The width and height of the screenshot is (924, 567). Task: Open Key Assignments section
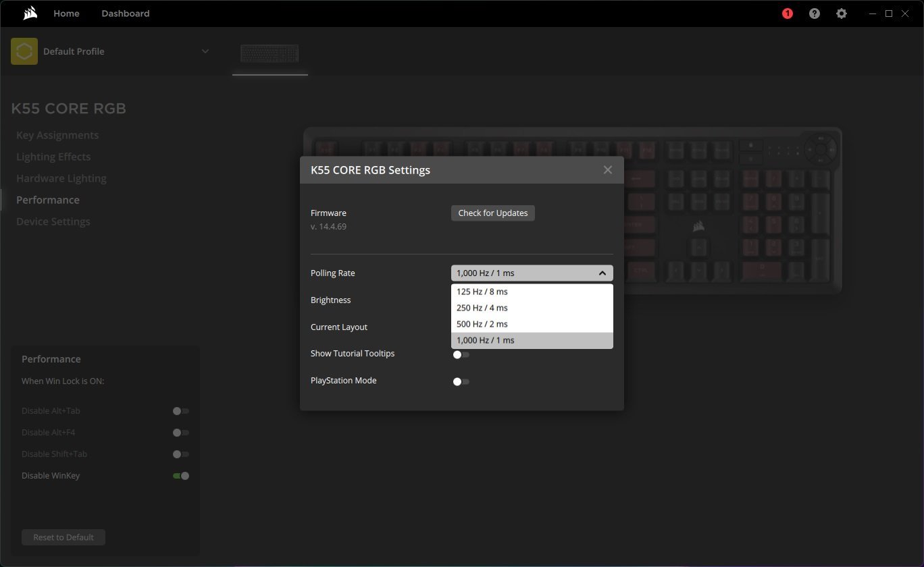click(57, 135)
